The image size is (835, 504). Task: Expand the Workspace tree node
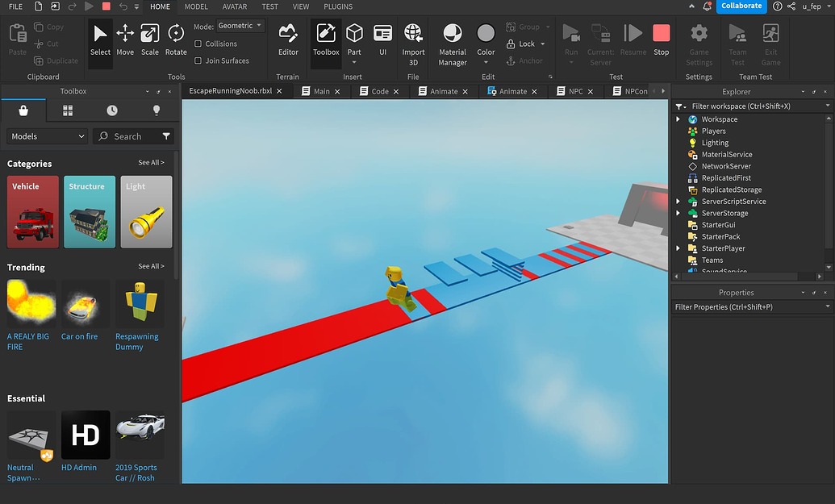pos(678,119)
